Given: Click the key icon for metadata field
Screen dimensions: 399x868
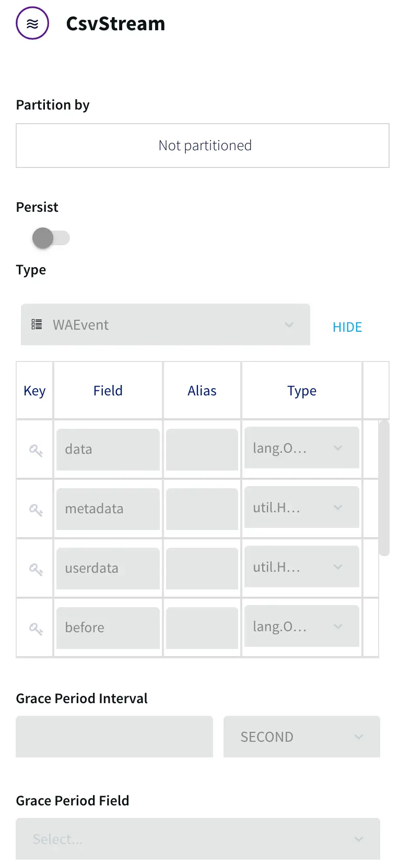Looking at the screenshot, I should coord(36,509).
